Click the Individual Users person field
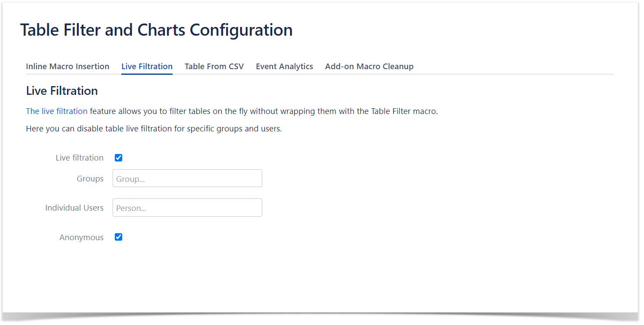The width and height of the screenshot is (644, 325). (187, 208)
